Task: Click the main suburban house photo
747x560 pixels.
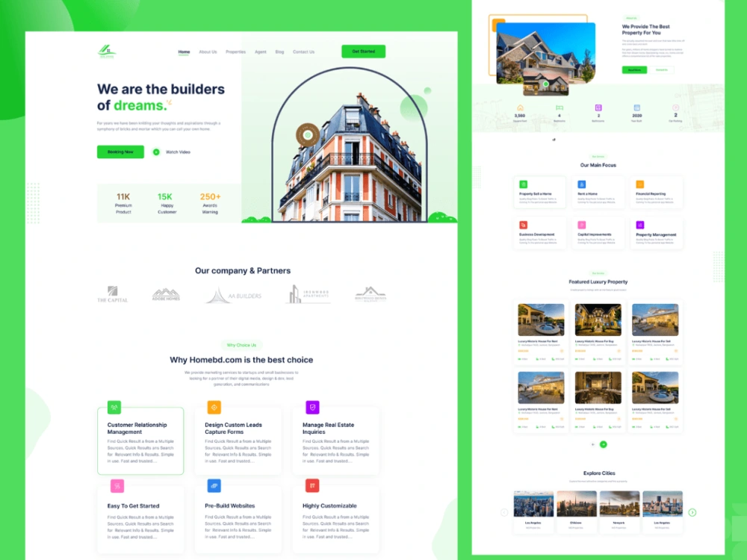Action: pos(545,53)
